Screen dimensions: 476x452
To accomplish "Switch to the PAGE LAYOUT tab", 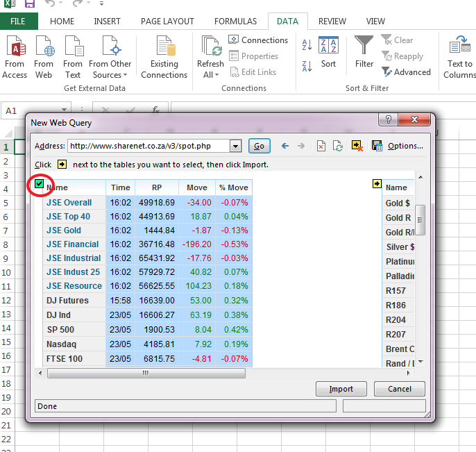I will point(167,22).
